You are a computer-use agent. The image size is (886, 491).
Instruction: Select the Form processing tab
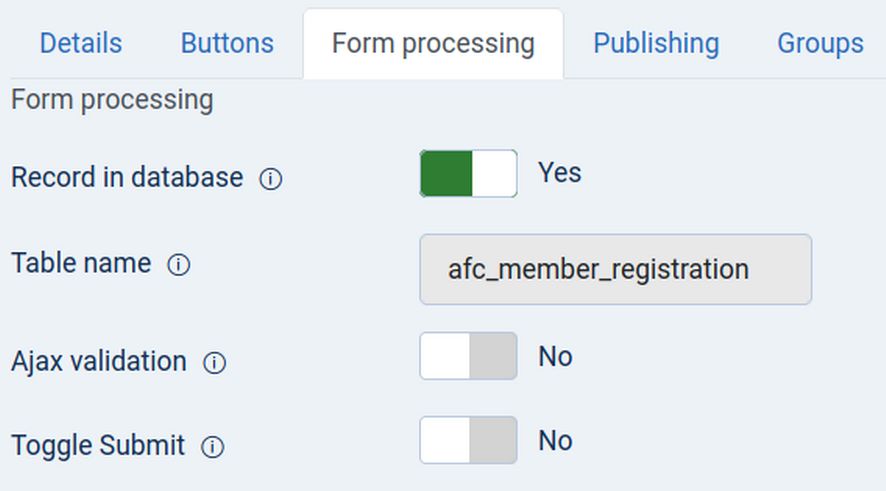(x=433, y=44)
